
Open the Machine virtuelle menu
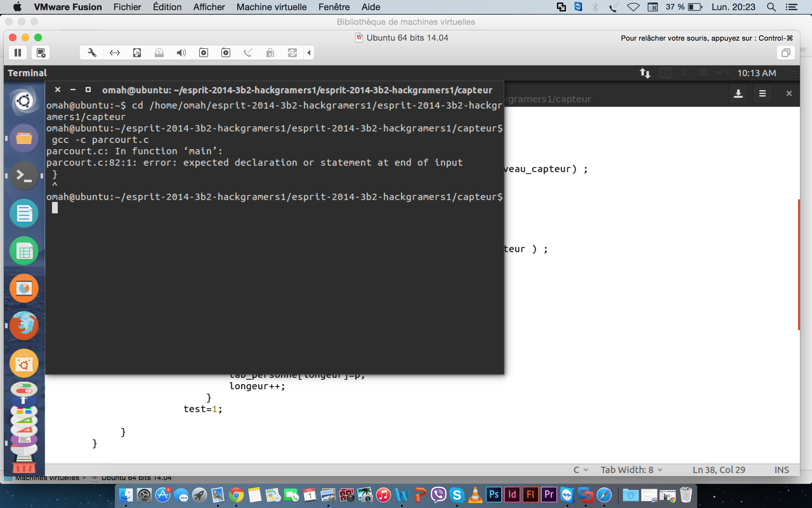(x=272, y=7)
